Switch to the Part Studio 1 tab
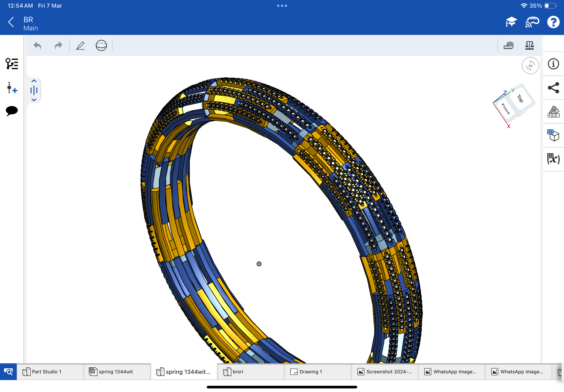The image size is (564, 392). click(x=46, y=372)
